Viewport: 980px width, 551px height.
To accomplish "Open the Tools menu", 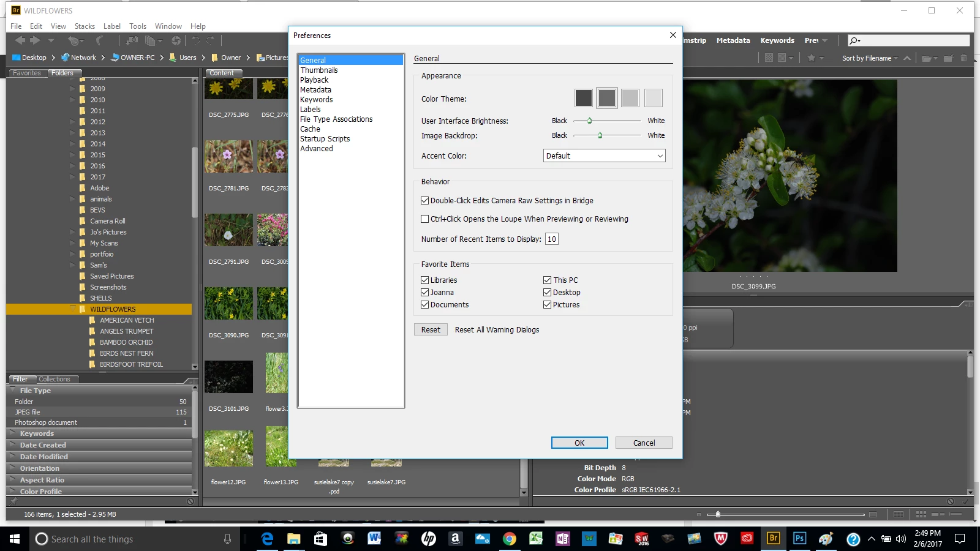I will (x=138, y=26).
